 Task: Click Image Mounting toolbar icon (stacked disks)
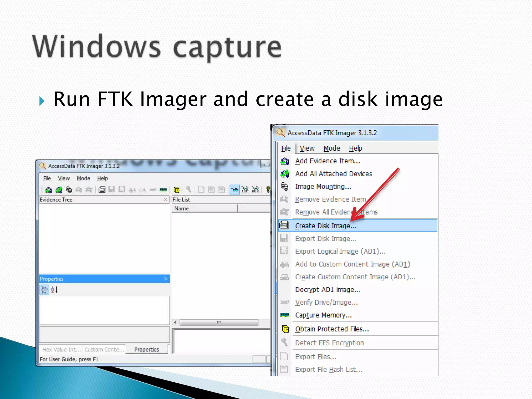(x=69, y=190)
